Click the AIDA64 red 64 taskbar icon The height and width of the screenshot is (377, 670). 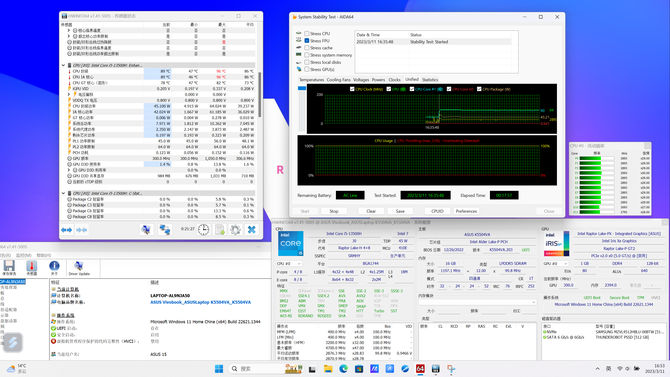[x=420, y=368]
